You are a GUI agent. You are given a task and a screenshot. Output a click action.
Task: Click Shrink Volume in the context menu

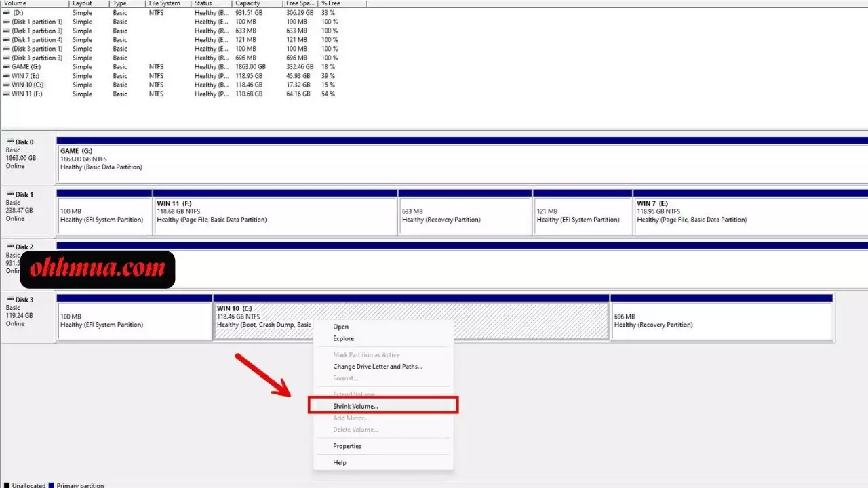pos(355,406)
